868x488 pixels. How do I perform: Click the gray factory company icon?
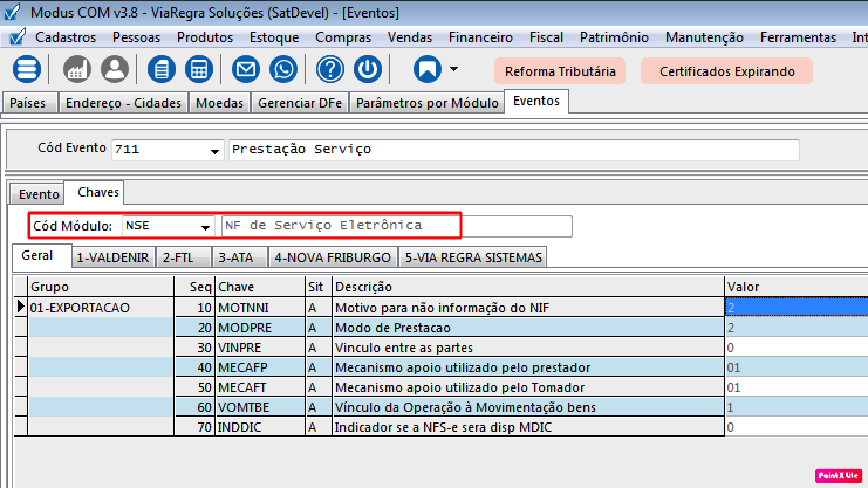pos(77,70)
